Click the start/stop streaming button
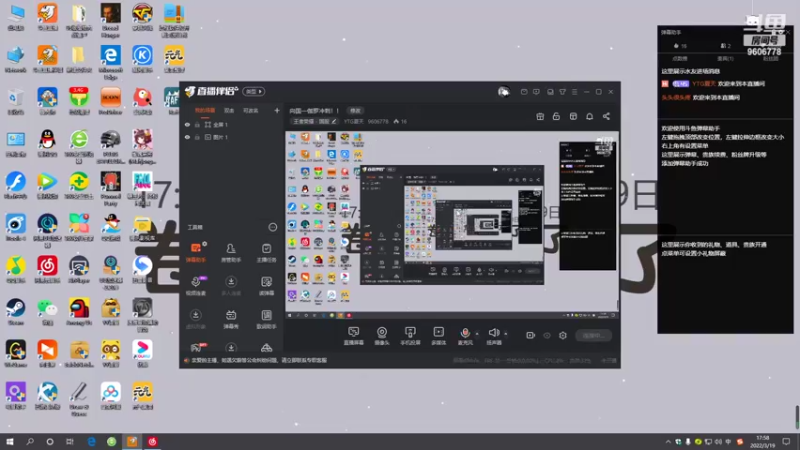The image size is (800, 450). pos(593,335)
